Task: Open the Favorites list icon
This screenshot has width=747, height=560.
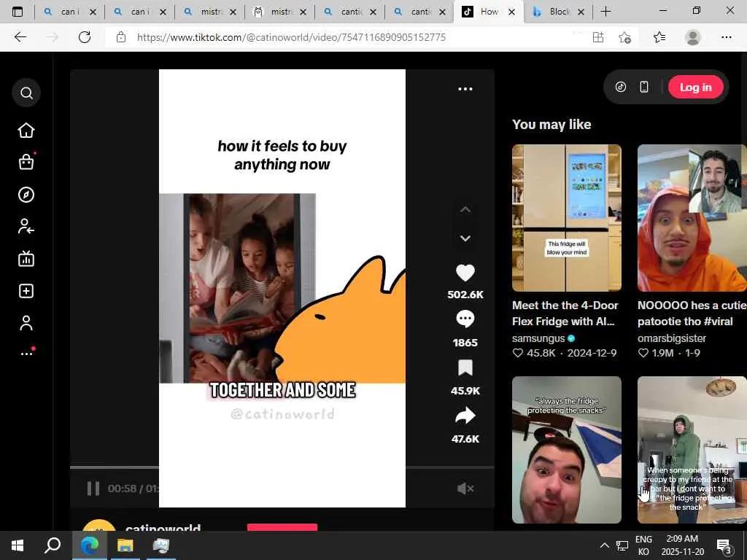Action: click(659, 37)
